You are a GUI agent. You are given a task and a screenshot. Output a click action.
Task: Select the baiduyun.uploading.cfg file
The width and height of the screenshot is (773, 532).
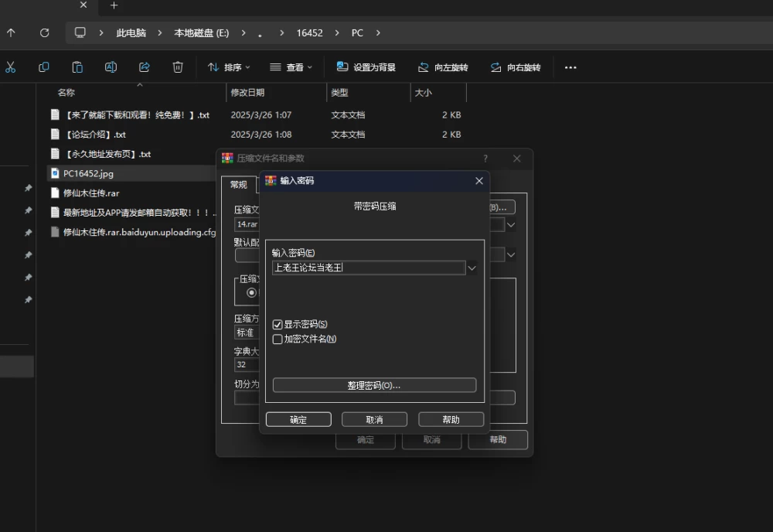click(139, 232)
